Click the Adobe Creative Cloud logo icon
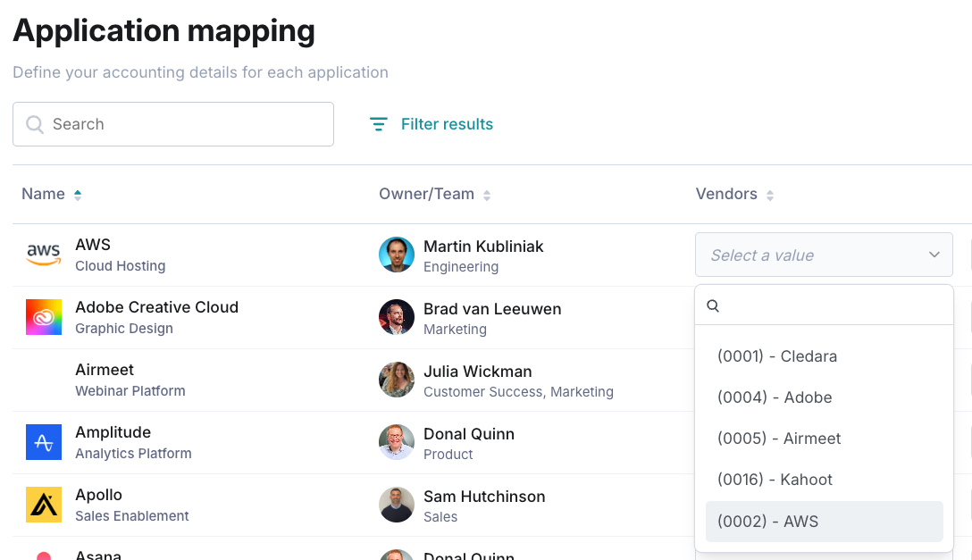 tap(44, 317)
